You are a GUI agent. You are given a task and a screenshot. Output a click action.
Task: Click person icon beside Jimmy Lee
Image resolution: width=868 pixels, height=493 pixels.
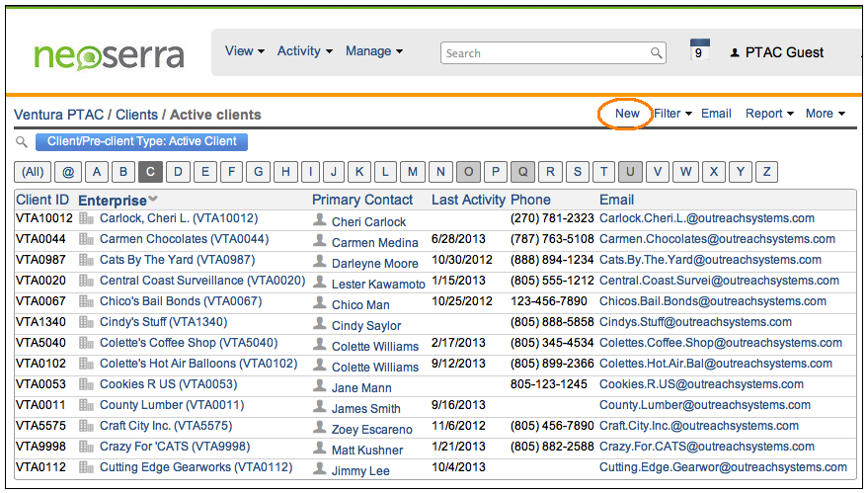(x=319, y=468)
